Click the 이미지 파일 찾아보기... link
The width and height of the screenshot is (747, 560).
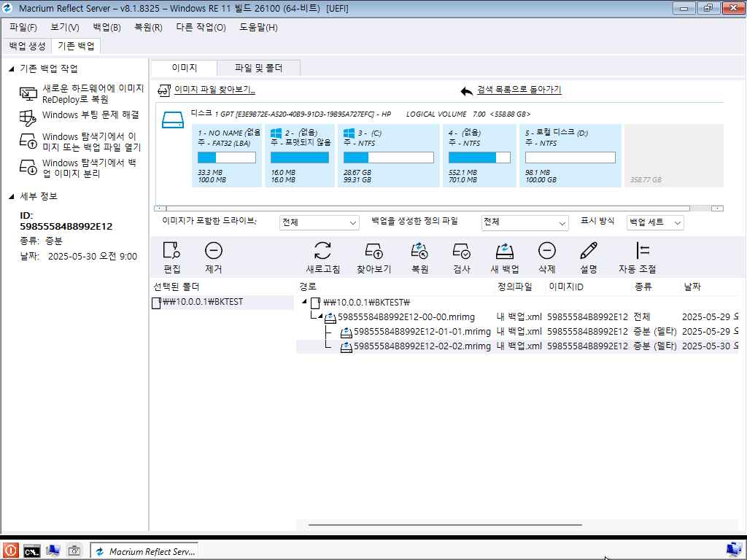tap(215, 90)
